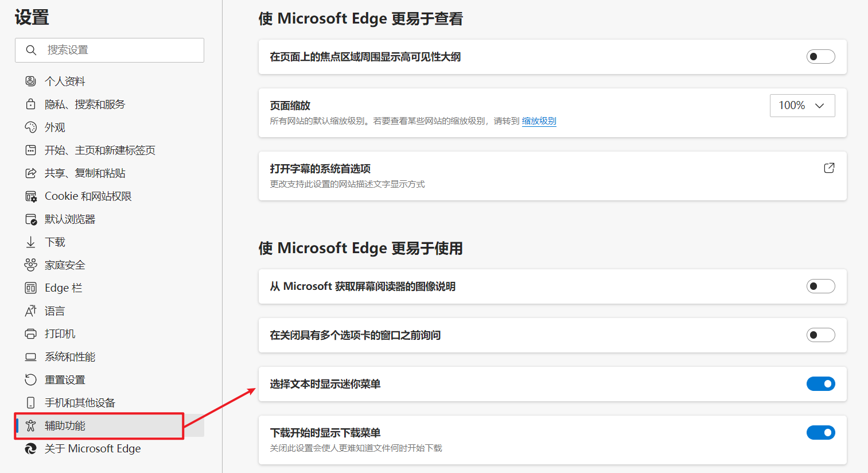The height and width of the screenshot is (473, 868).
Task: Click the icon next to 开始、主页和新建标签页
Action: tap(31, 150)
